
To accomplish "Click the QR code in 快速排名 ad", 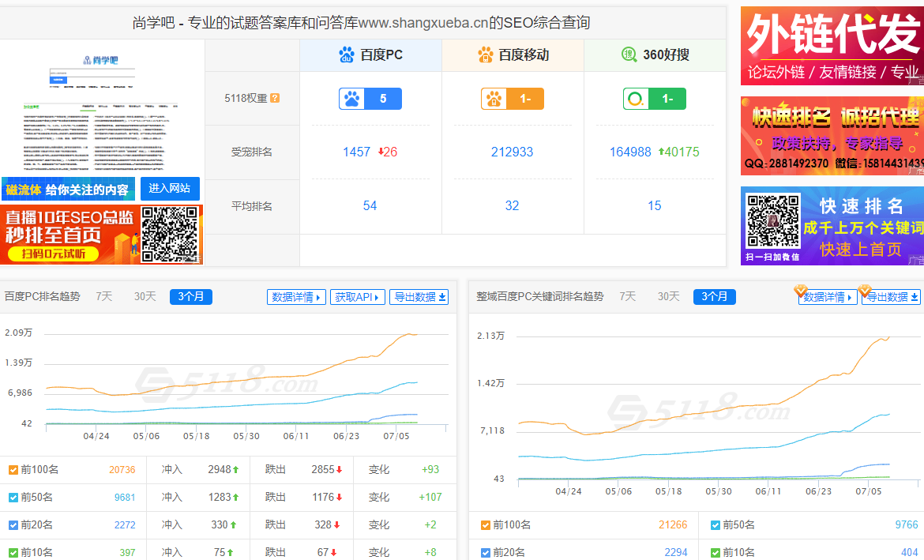I will click(x=772, y=220).
